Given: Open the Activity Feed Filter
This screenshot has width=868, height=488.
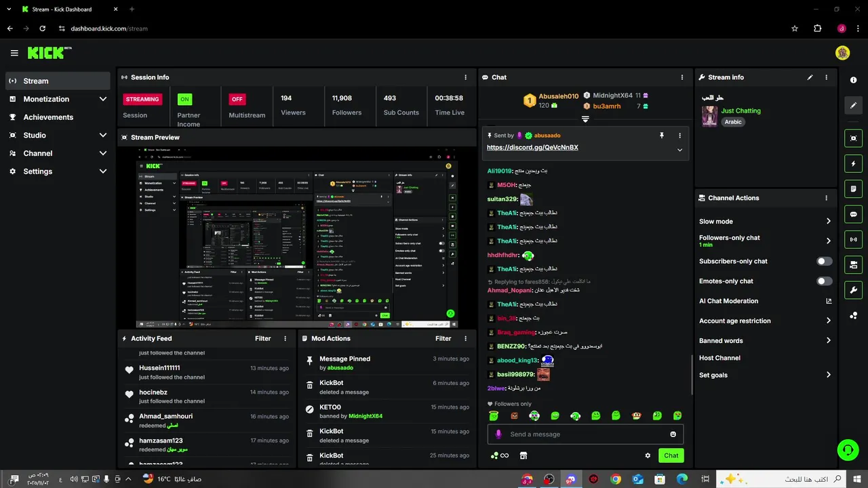Looking at the screenshot, I should (x=262, y=338).
